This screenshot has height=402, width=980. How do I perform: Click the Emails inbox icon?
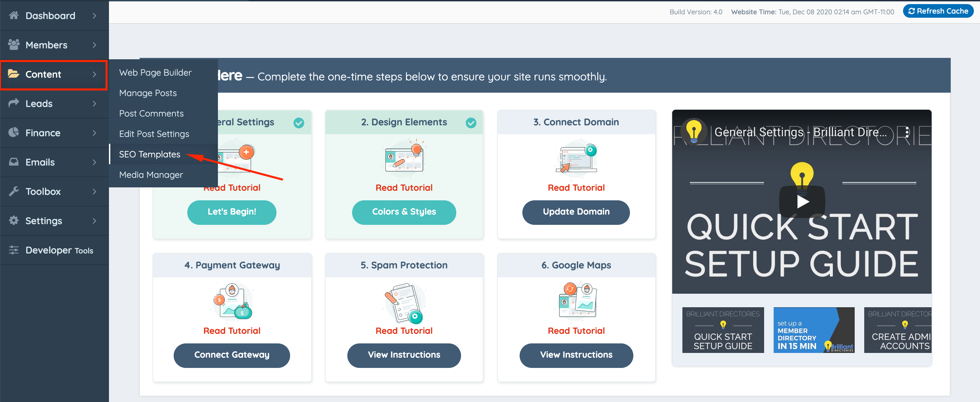coord(14,162)
